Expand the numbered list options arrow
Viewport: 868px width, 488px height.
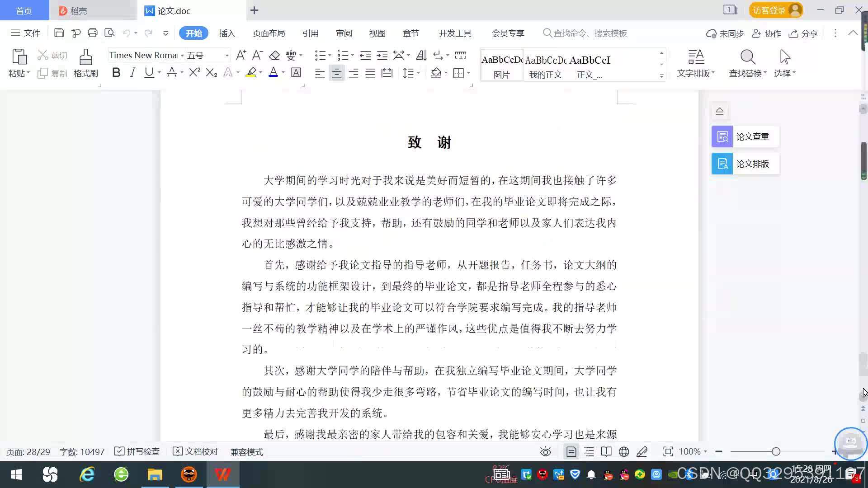352,56
